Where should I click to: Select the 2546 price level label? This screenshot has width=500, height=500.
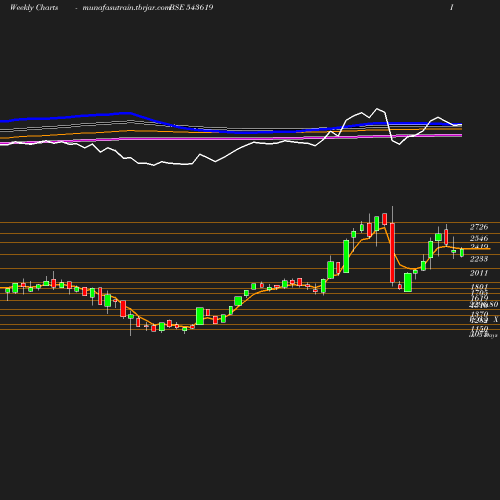coord(479,238)
